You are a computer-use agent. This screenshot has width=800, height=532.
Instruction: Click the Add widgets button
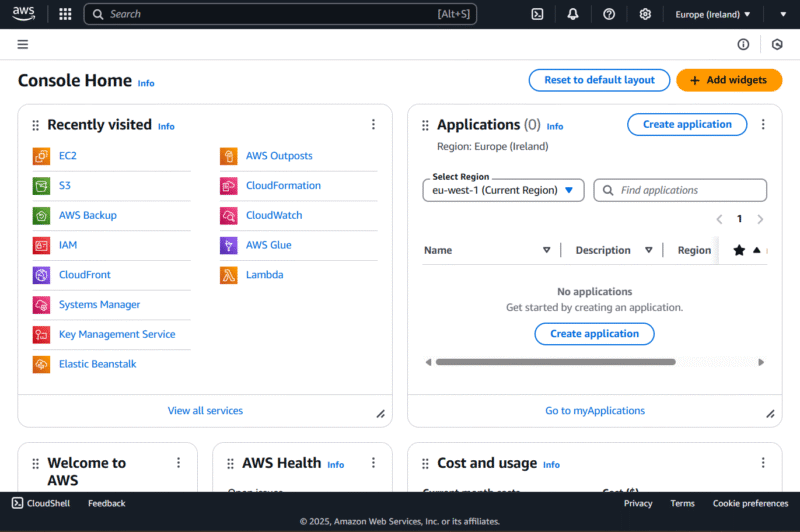click(729, 80)
